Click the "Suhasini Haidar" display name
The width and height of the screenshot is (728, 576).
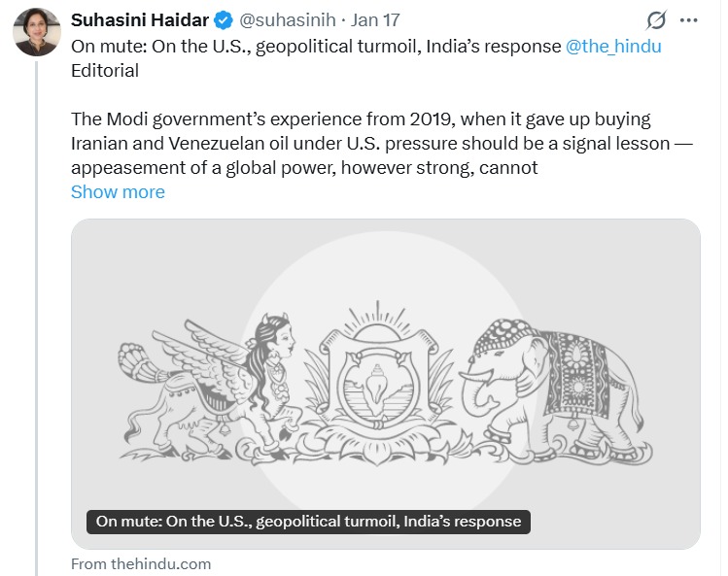(x=140, y=20)
